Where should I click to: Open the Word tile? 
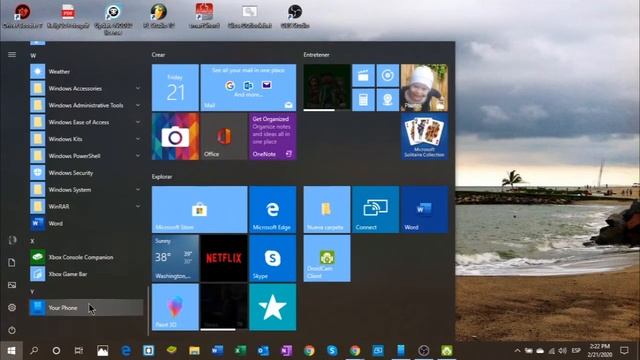click(x=424, y=209)
